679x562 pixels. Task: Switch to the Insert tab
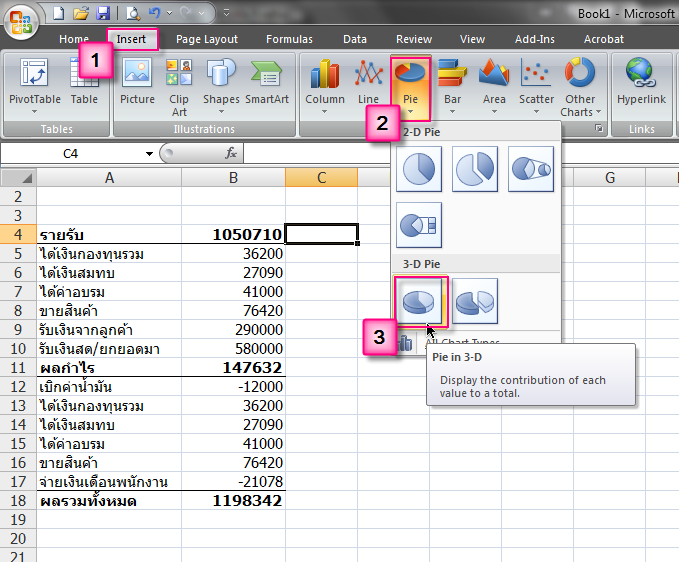pos(131,39)
